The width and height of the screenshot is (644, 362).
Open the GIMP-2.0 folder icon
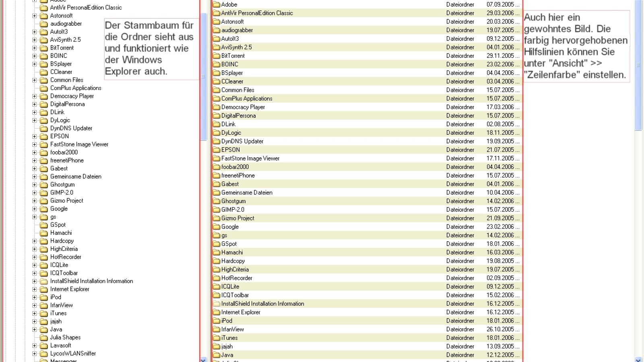pos(217,210)
